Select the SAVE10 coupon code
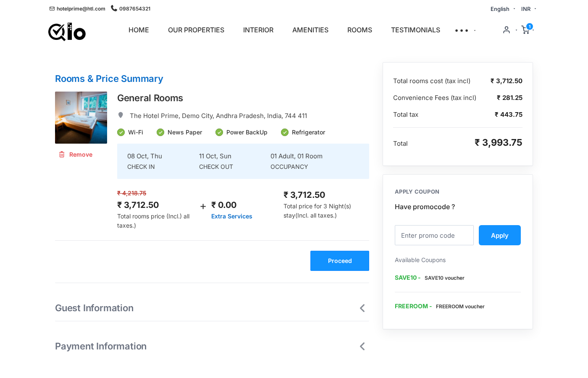The height and width of the screenshot is (378, 588). (x=406, y=278)
